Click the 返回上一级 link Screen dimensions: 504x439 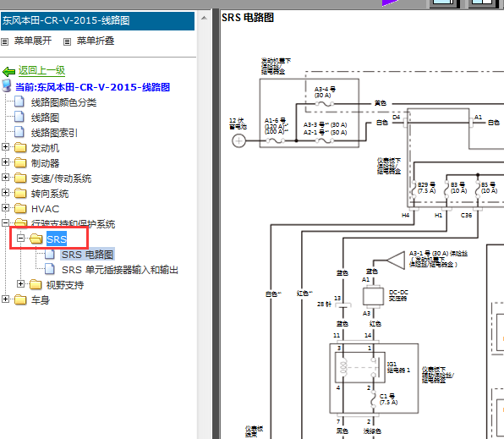point(41,70)
